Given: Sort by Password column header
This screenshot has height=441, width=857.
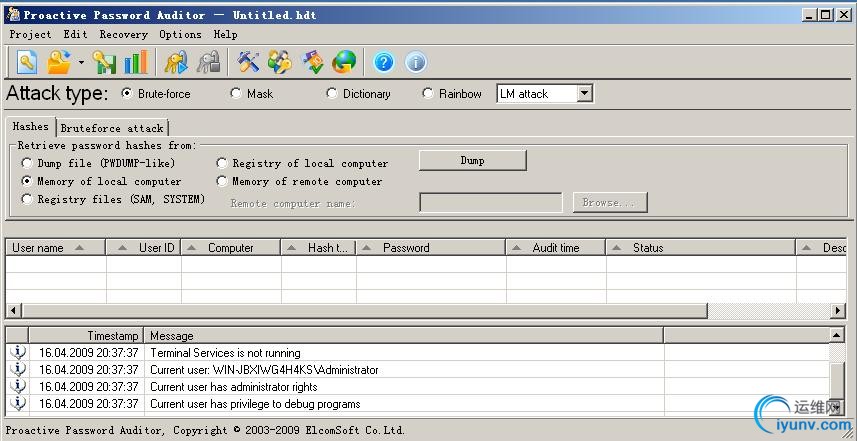Looking at the screenshot, I should 431,248.
